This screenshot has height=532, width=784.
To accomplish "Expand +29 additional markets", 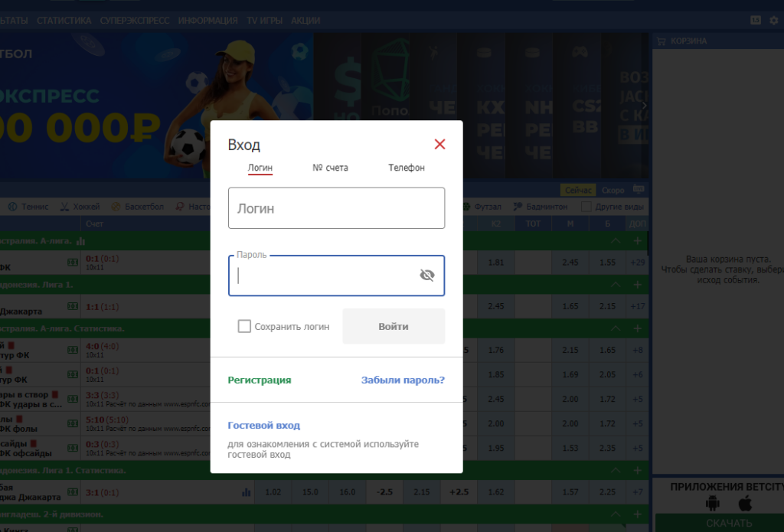I will point(638,263).
